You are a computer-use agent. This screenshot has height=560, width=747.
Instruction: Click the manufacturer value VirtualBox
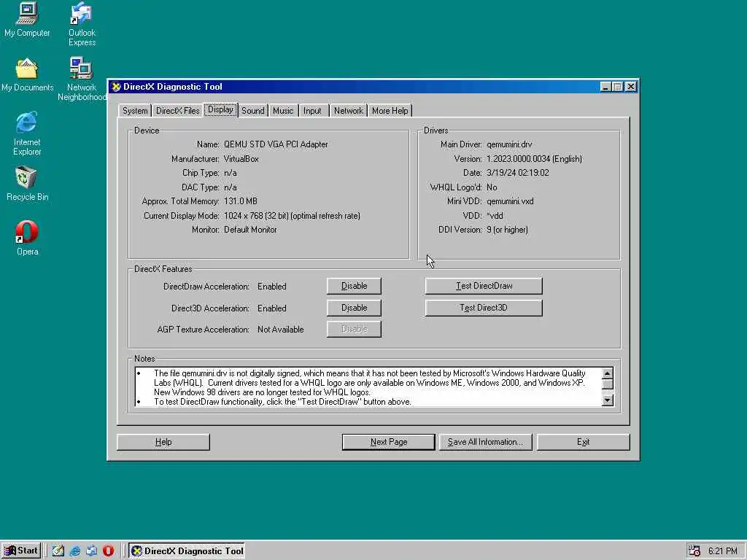tap(241, 159)
